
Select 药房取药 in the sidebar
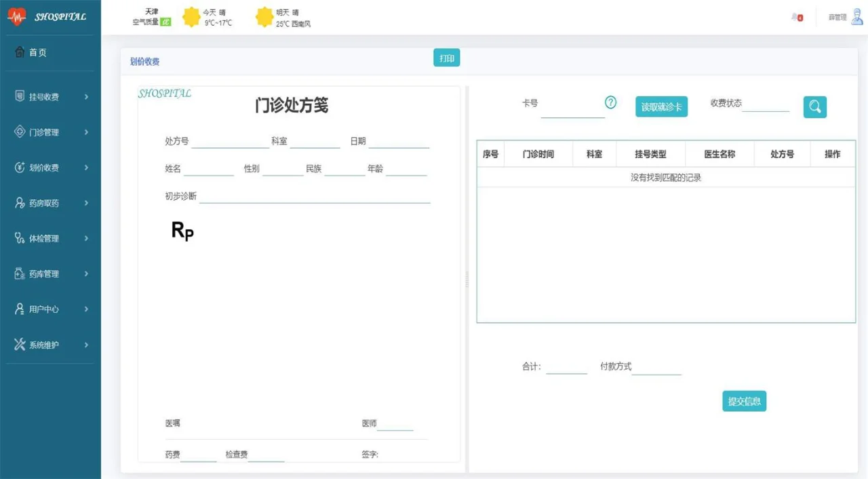[51, 204]
